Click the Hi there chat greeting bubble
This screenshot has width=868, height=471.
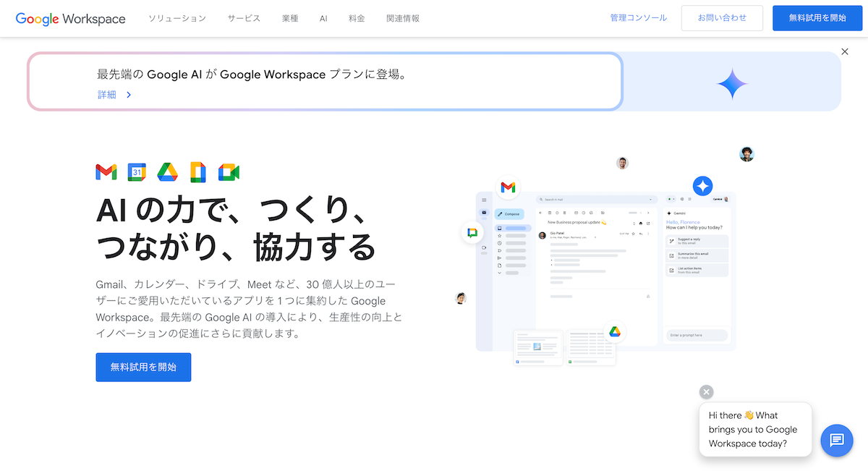[x=755, y=430]
